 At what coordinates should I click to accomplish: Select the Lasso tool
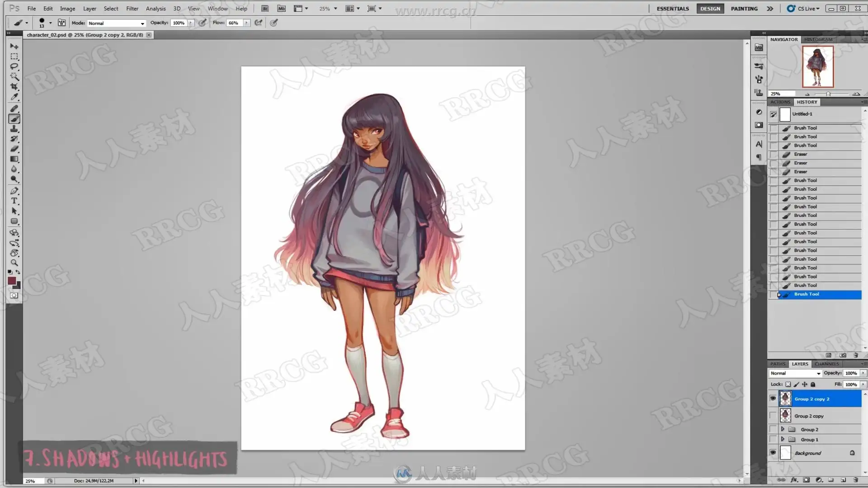(14, 66)
